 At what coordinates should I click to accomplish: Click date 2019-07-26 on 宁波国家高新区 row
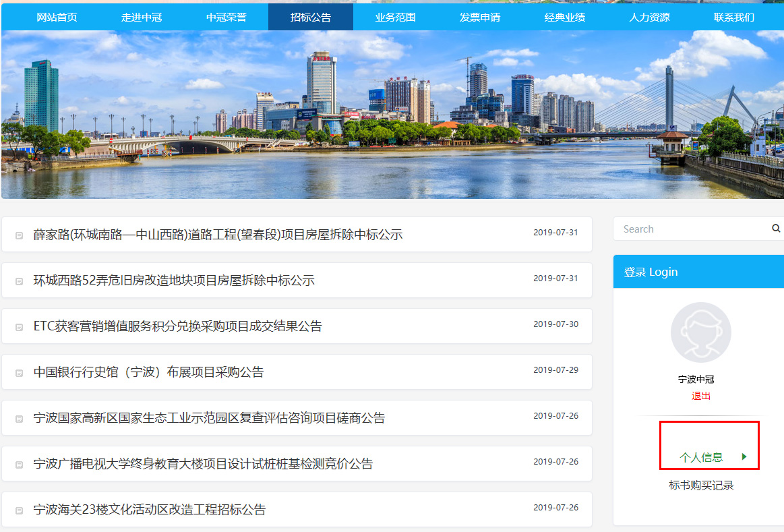(555, 416)
